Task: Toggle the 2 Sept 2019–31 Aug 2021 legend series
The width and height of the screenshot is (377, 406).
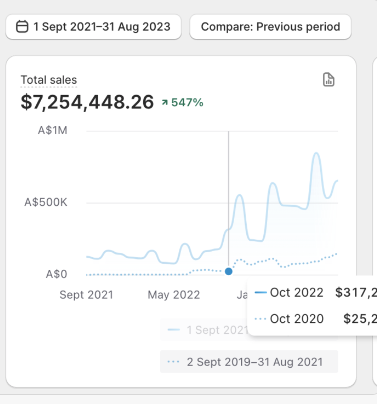Action: click(x=249, y=362)
